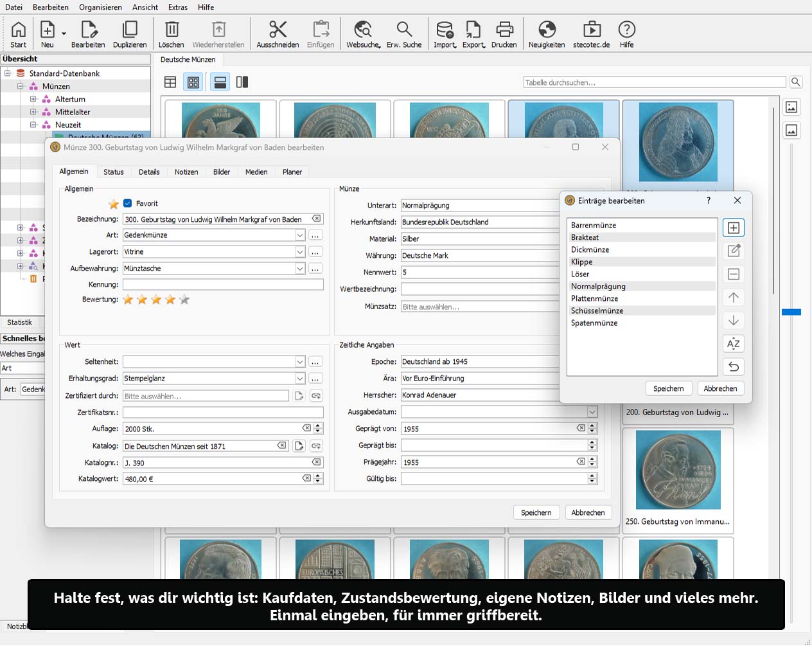Switch to the Notizen tab
Image resolution: width=812 pixels, height=646 pixels.
point(186,172)
